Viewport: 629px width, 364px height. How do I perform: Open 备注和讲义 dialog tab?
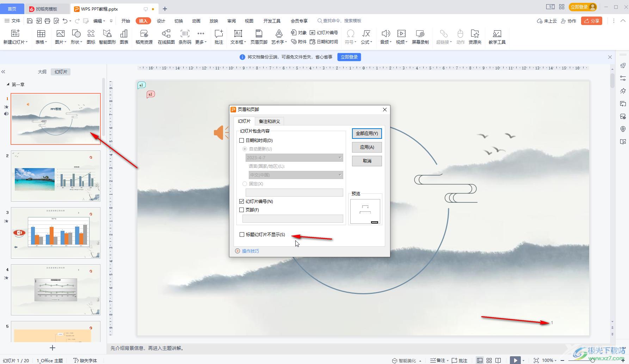[x=269, y=121]
